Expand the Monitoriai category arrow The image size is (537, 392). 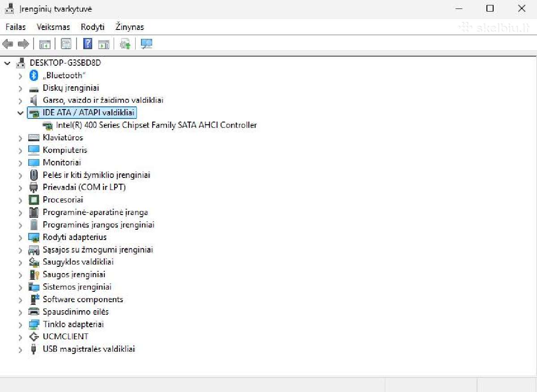pyautogui.click(x=20, y=163)
